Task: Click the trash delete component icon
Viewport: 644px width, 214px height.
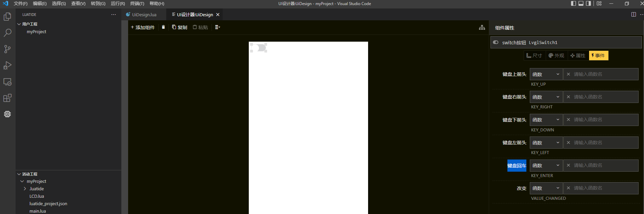Action: [x=163, y=27]
